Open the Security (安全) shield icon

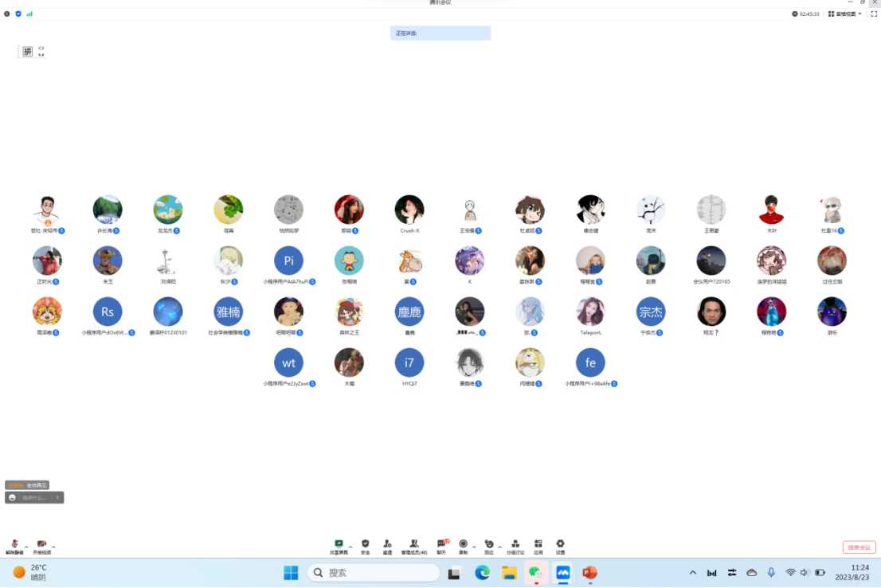tap(365, 545)
